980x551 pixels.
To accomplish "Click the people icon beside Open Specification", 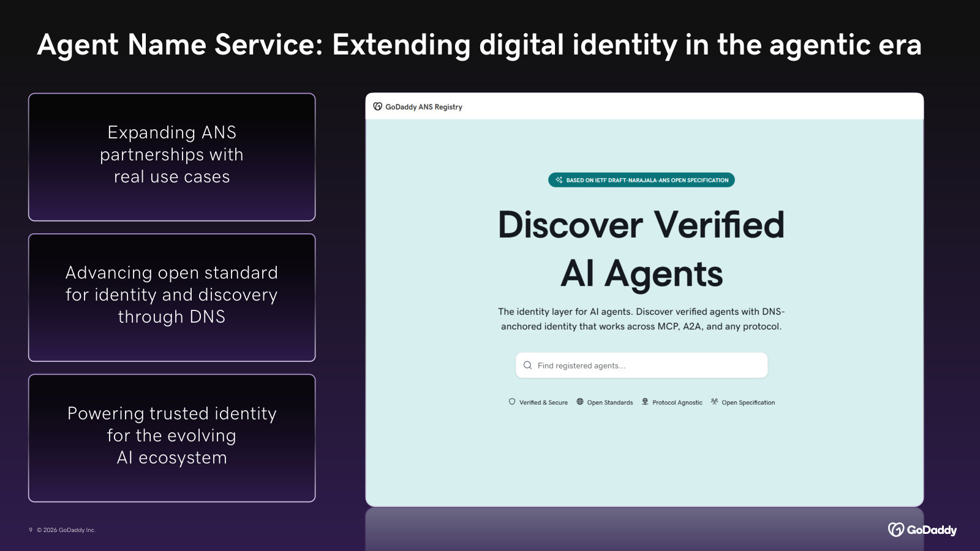I will tap(714, 402).
